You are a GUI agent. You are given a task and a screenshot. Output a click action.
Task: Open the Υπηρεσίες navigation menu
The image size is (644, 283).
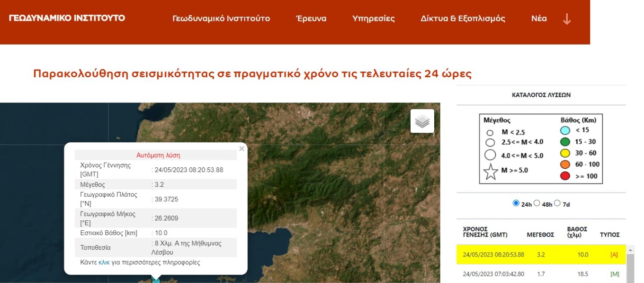tap(373, 19)
